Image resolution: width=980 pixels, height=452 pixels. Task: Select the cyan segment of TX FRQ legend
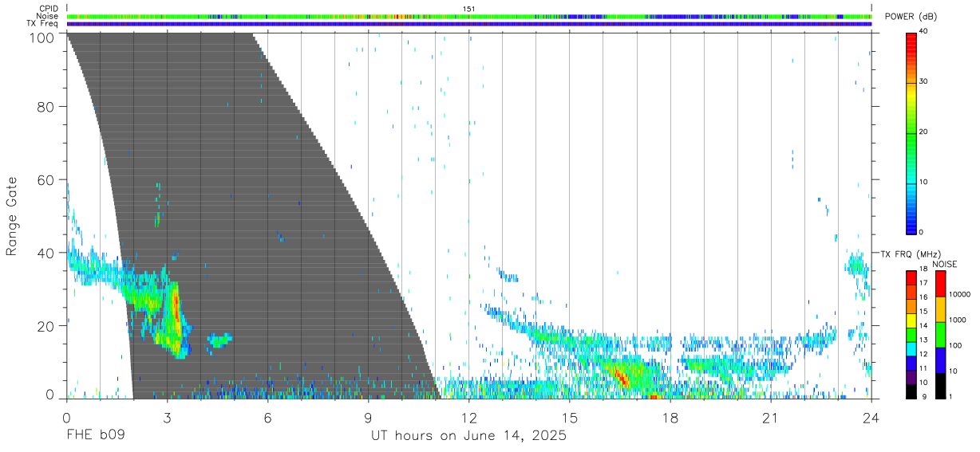911,348
